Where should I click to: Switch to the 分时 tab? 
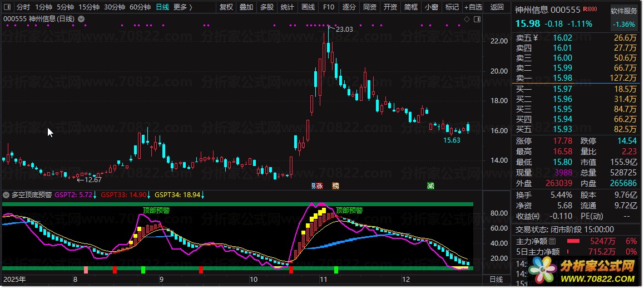[x=23, y=7]
